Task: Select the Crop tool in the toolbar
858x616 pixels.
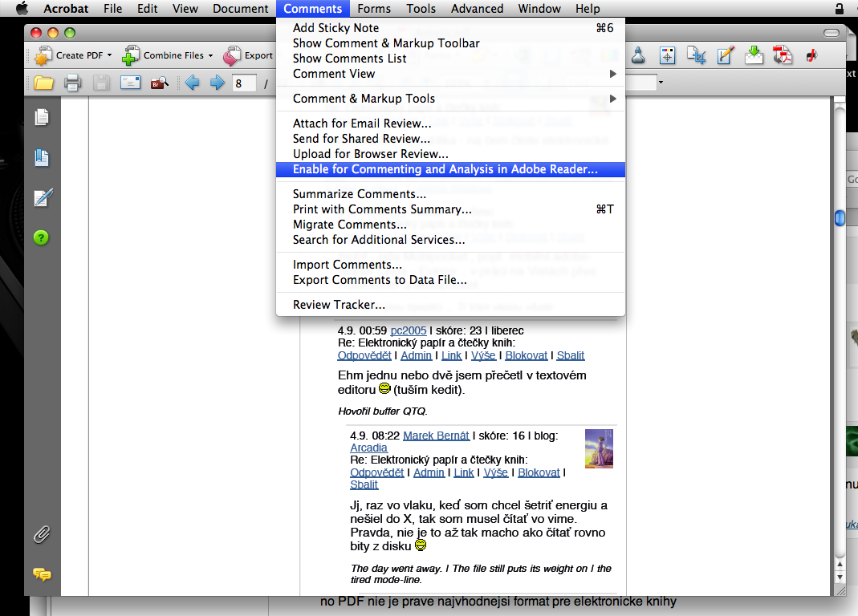Action: [696, 55]
